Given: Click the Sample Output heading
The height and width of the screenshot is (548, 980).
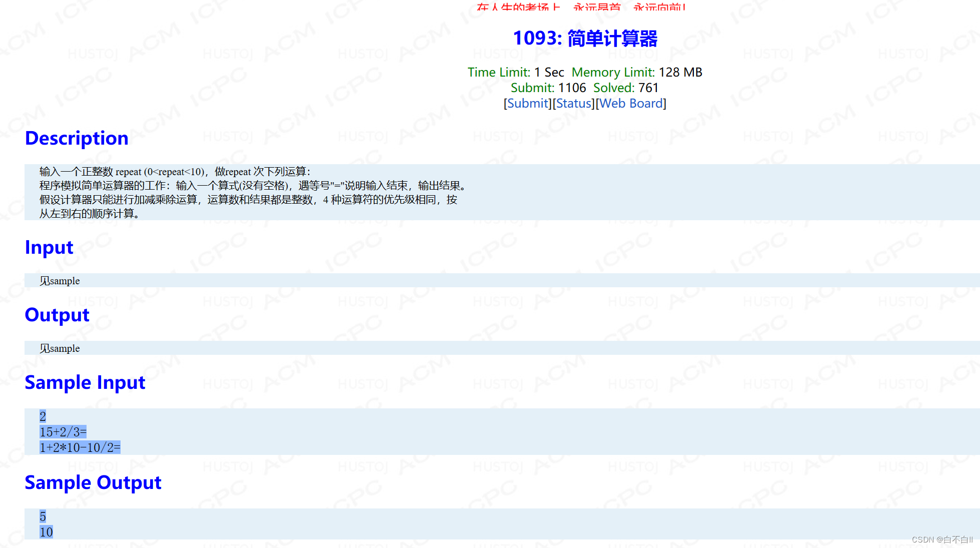Looking at the screenshot, I should pyautogui.click(x=93, y=483).
